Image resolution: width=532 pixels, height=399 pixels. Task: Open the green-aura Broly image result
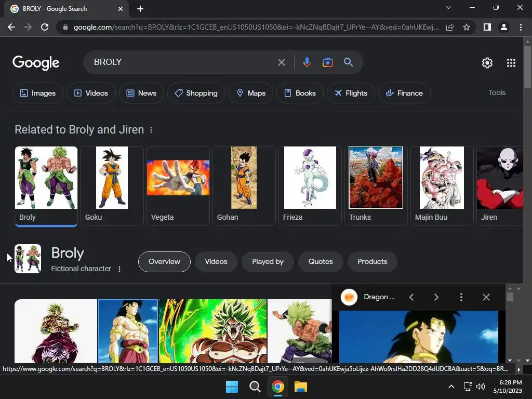(212, 331)
